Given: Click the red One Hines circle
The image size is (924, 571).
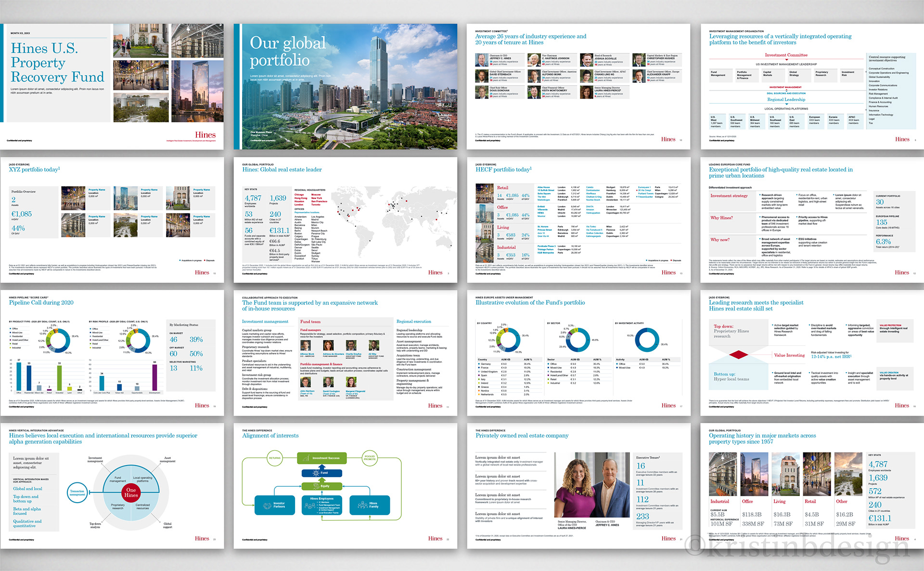Looking at the screenshot, I should [131, 493].
